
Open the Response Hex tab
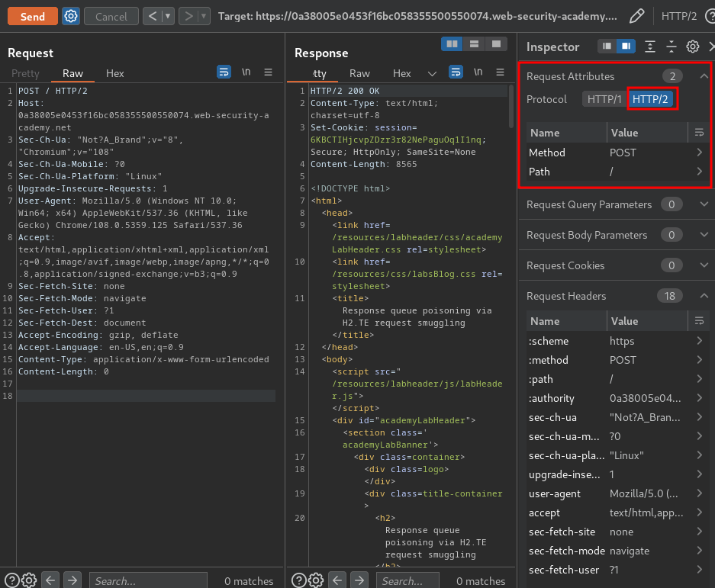tap(401, 73)
